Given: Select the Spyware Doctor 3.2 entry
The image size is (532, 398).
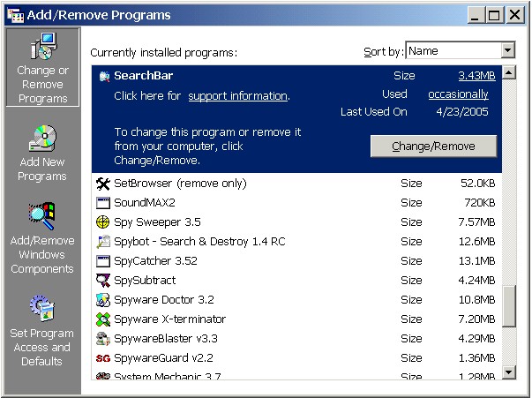Looking at the screenshot, I should click(296, 300).
